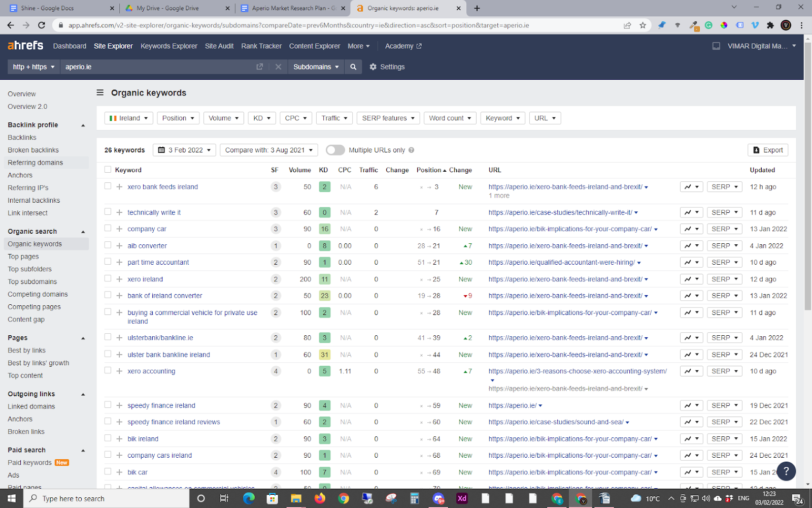Open position chart for xero bank feeds ireland
The image size is (812, 508).
click(x=691, y=187)
